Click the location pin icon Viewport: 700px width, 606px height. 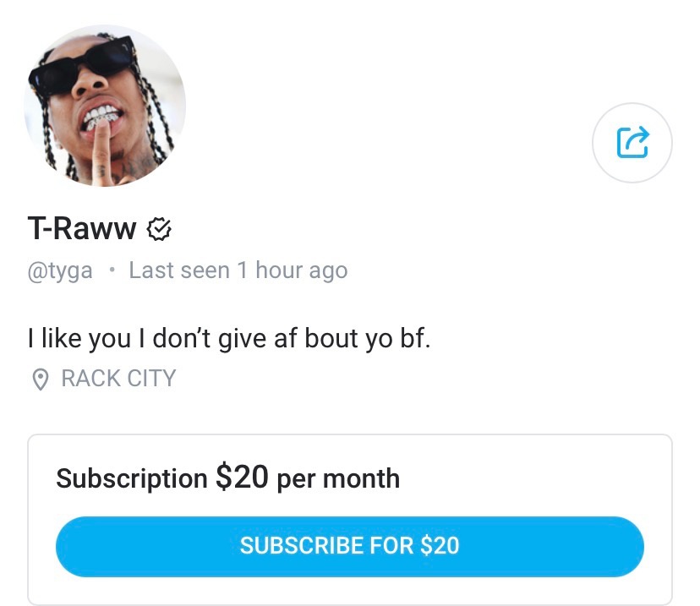[x=41, y=379]
